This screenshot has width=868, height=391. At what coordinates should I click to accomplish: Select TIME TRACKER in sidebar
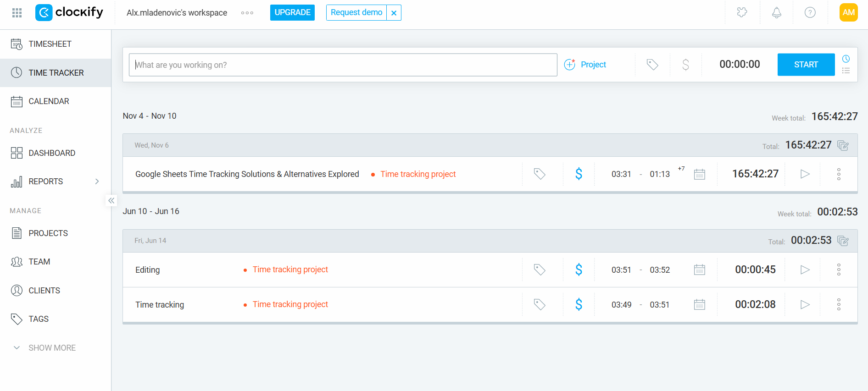(56, 73)
